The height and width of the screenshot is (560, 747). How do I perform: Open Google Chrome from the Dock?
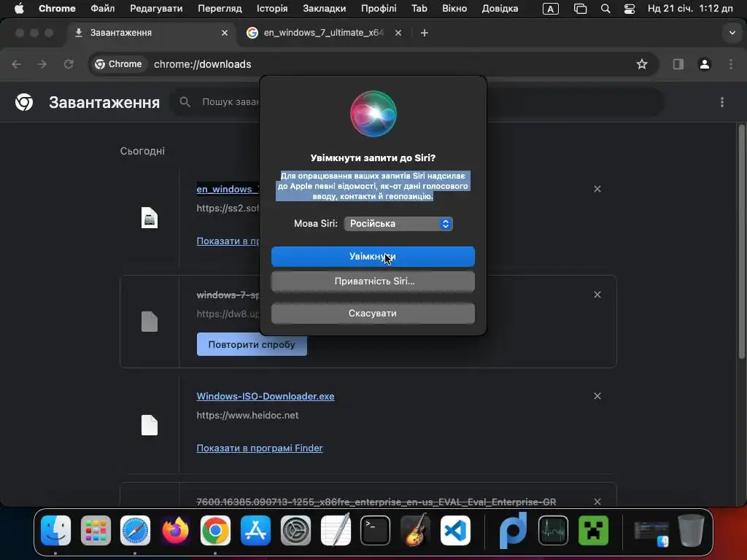(215, 530)
